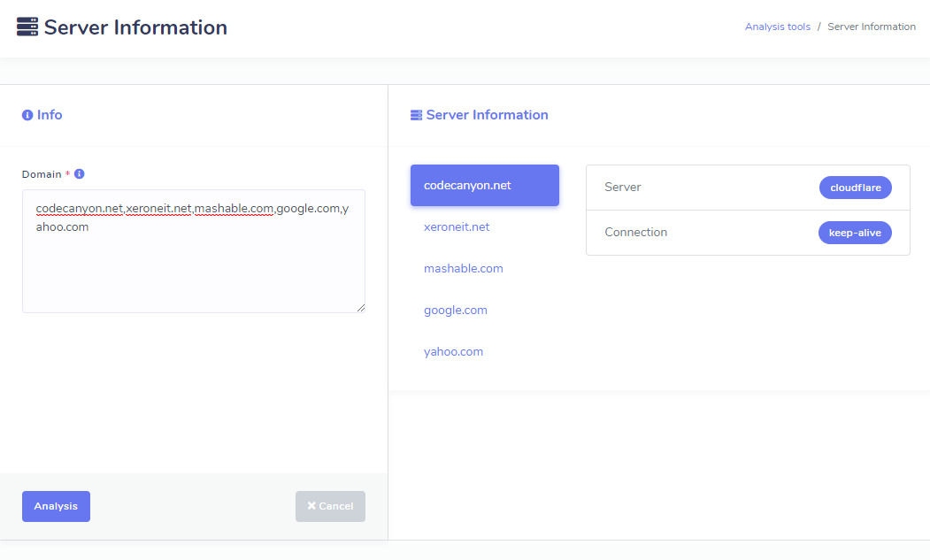Show server info for google.com

coord(455,311)
